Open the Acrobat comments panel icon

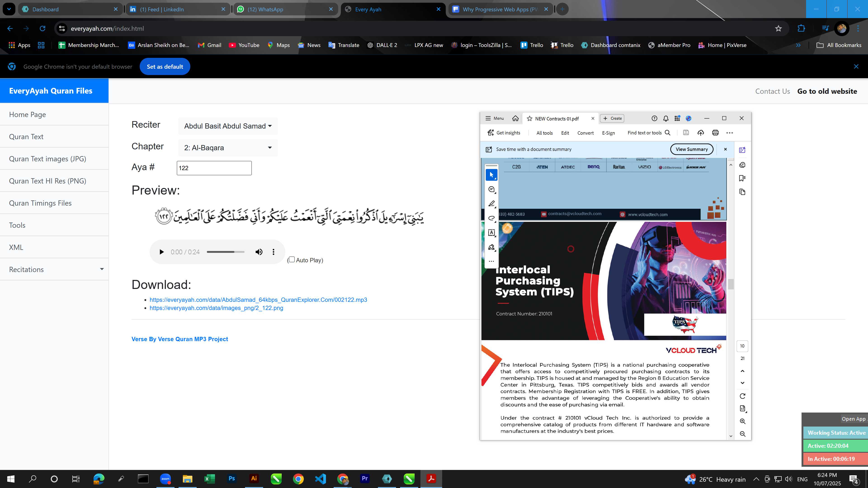(x=742, y=165)
